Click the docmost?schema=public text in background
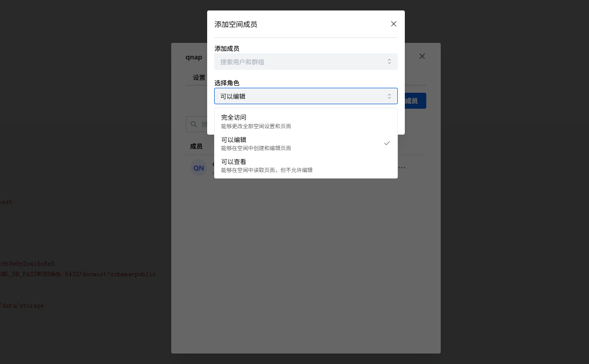Image resolution: width=589 pixels, height=364 pixels. (119, 274)
